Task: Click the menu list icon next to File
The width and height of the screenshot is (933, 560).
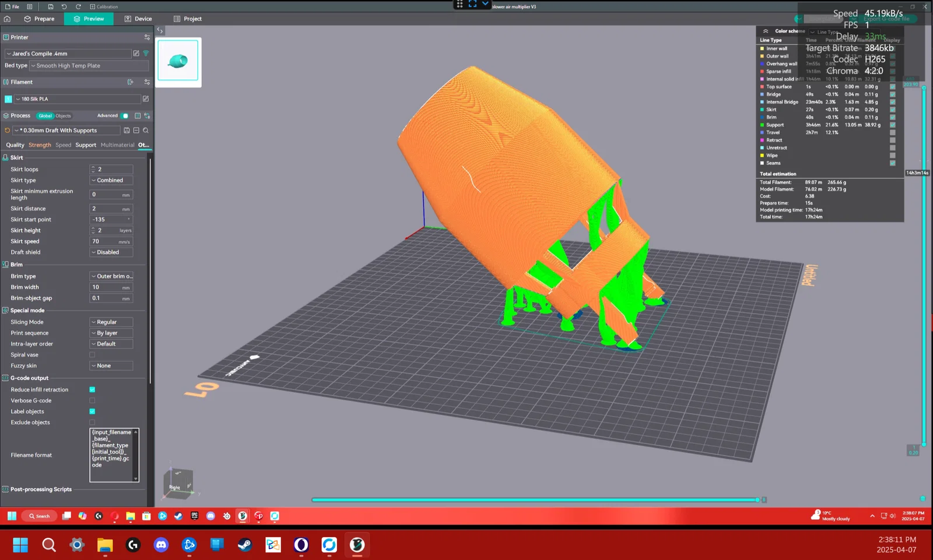Action: coord(30,6)
